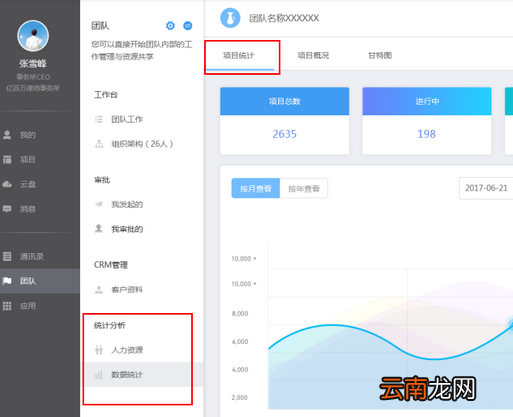The image size is (513, 417).
Task: Click the 统计分析 section heading
Action: click(110, 325)
